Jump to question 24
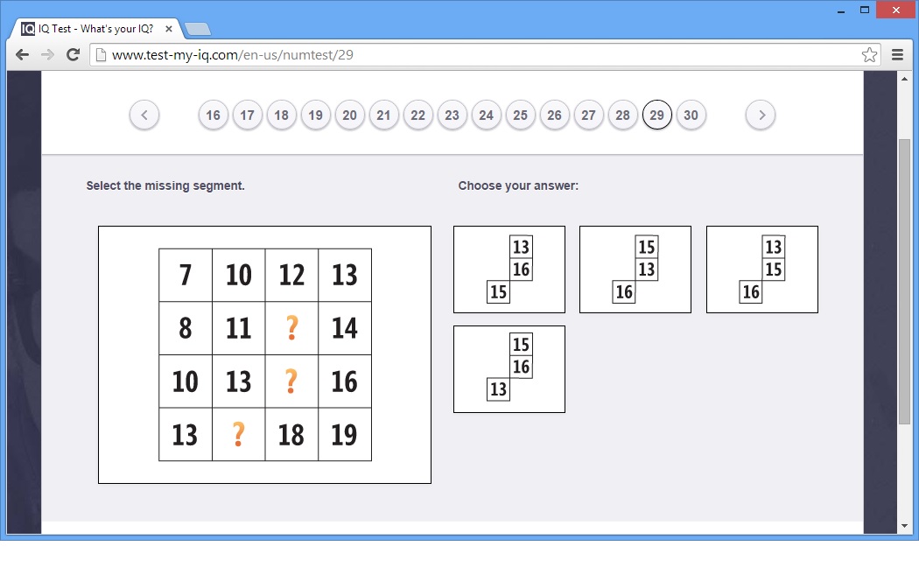Screen dimensions: 919x588 (x=487, y=115)
